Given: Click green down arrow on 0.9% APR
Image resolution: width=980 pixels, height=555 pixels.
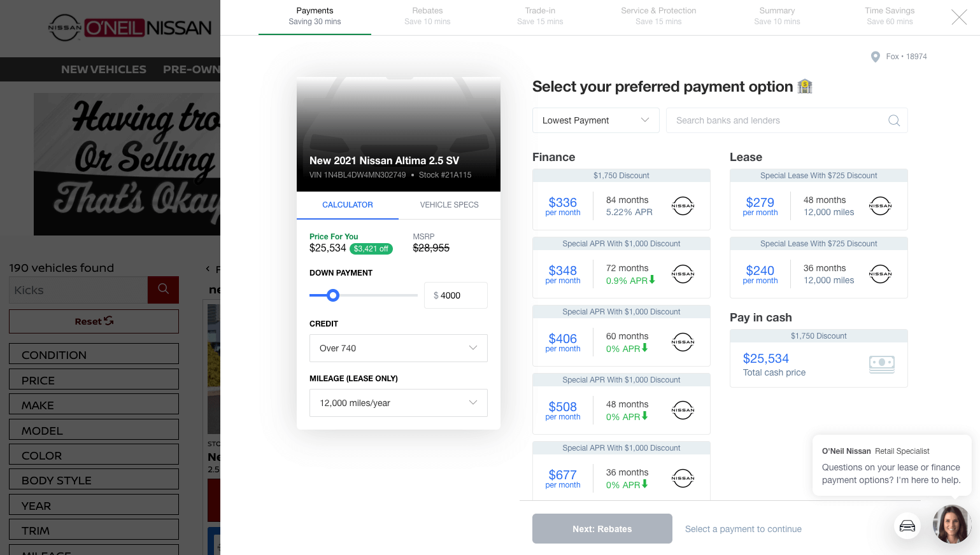Looking at the screenshot, I should (x=652, y=280).
